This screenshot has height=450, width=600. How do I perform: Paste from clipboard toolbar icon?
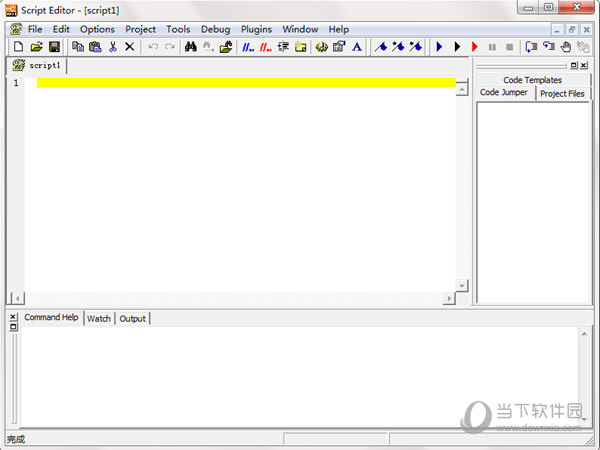coord(95,47)
